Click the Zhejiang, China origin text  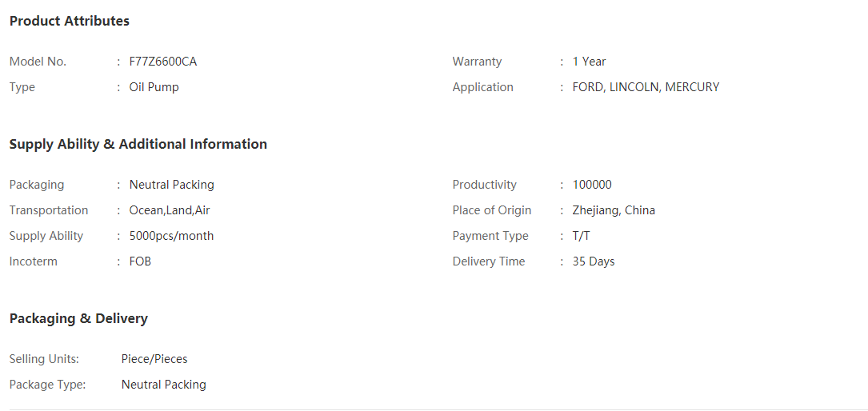(x=614, y=210)
